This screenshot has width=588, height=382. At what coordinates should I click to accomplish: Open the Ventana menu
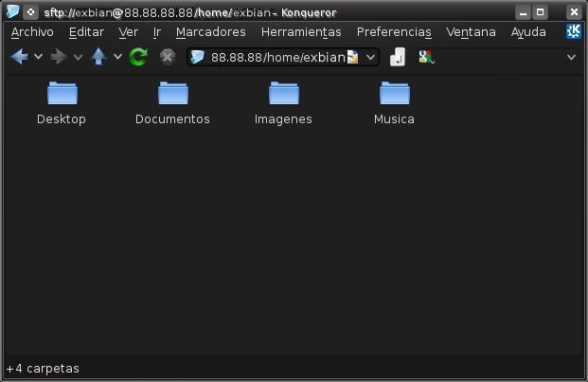click(471, 32)
